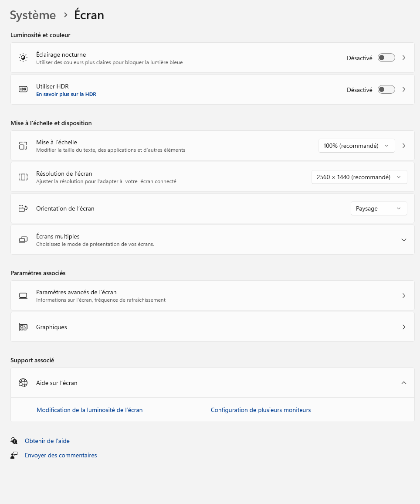Click the Graphiques graphics card icon
The image size is (420, 504).
pyautogui.click(x=23, y=327)
